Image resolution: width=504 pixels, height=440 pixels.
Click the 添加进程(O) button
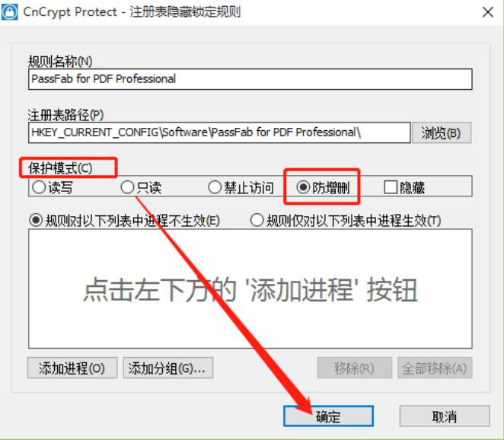72,368
